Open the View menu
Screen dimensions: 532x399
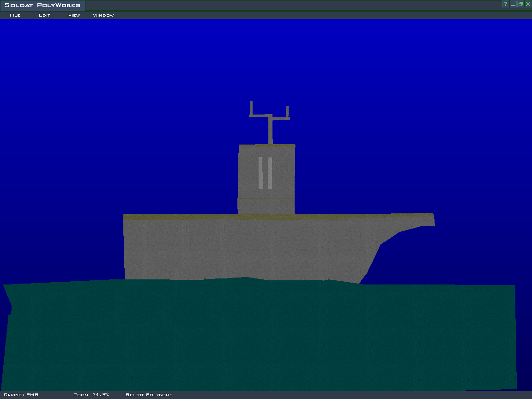(x=74, y=15)
